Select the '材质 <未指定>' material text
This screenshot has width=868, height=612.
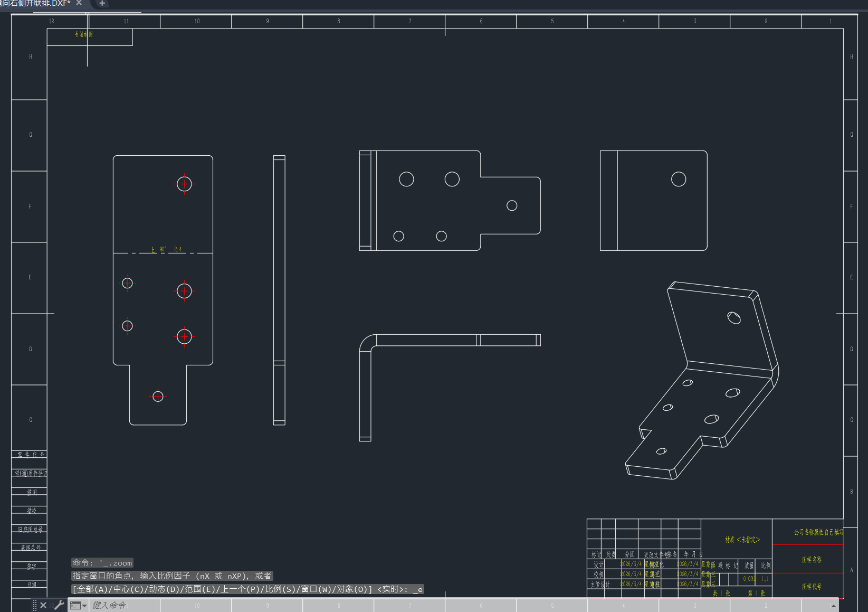coord(742,540)
